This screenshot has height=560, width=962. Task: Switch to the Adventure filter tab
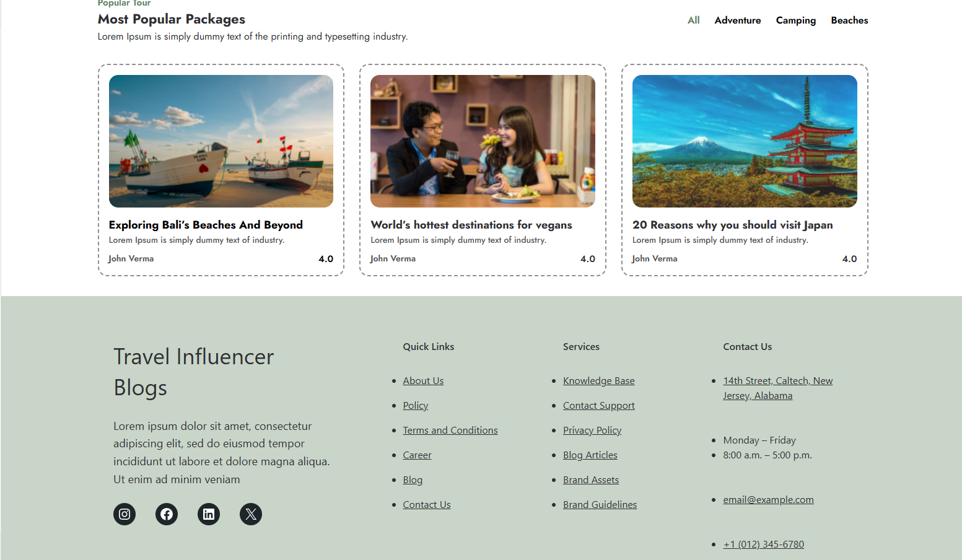[x=737, y=20]
